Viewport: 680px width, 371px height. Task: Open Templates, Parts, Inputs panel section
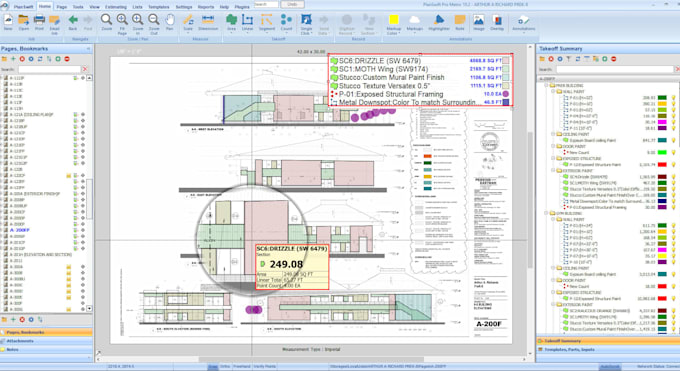pos(608,349)
